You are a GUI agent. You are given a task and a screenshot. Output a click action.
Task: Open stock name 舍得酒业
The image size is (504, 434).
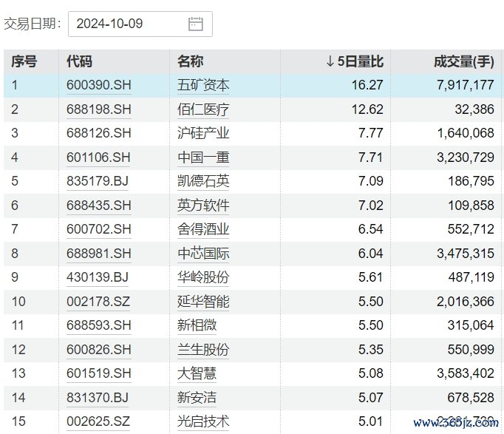coord(203,229)
